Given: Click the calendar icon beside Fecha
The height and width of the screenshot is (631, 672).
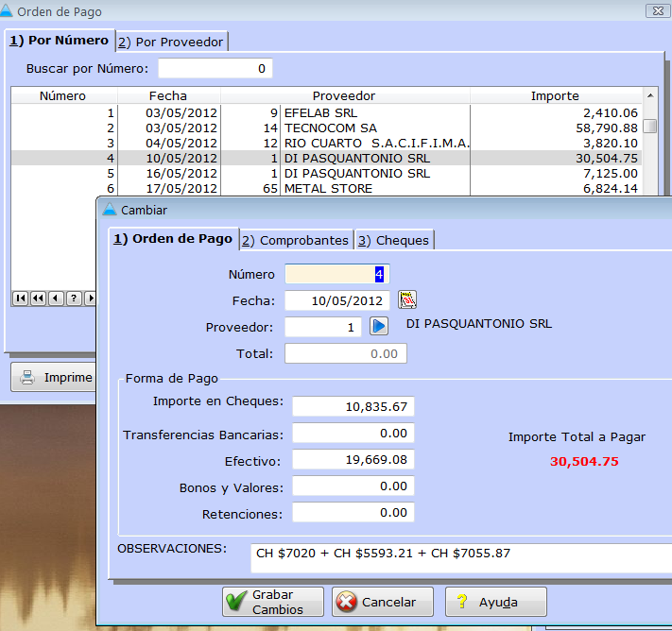Looking at the screenshot, I should click(407, 300).
